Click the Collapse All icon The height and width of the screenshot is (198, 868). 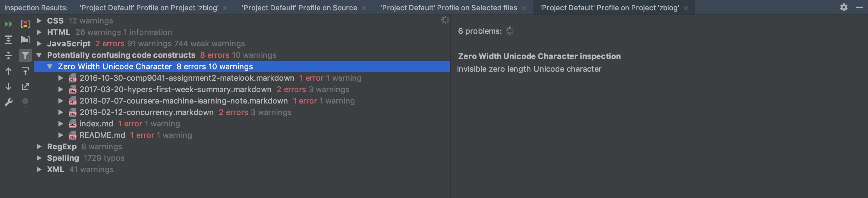pos(8,55)
